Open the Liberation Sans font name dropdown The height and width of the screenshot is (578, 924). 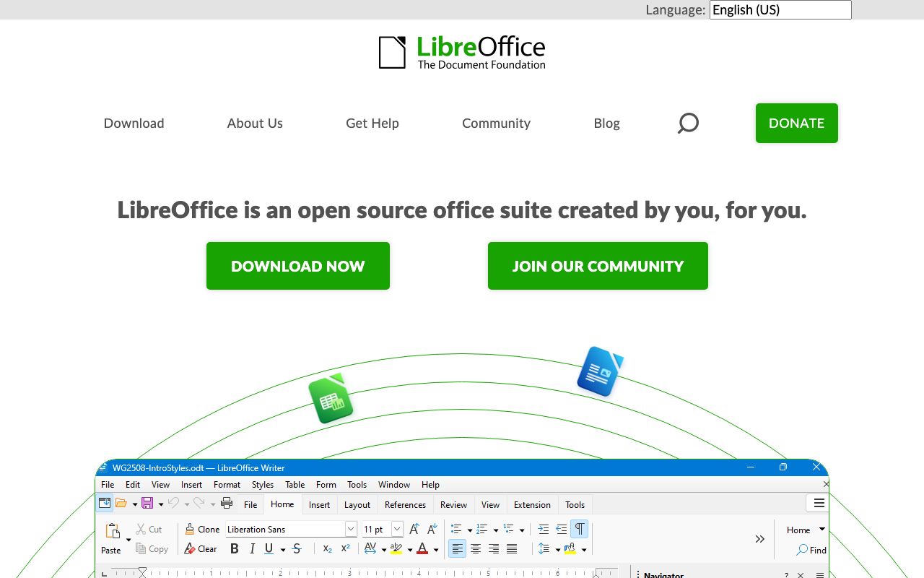click(x=351, y=530)
